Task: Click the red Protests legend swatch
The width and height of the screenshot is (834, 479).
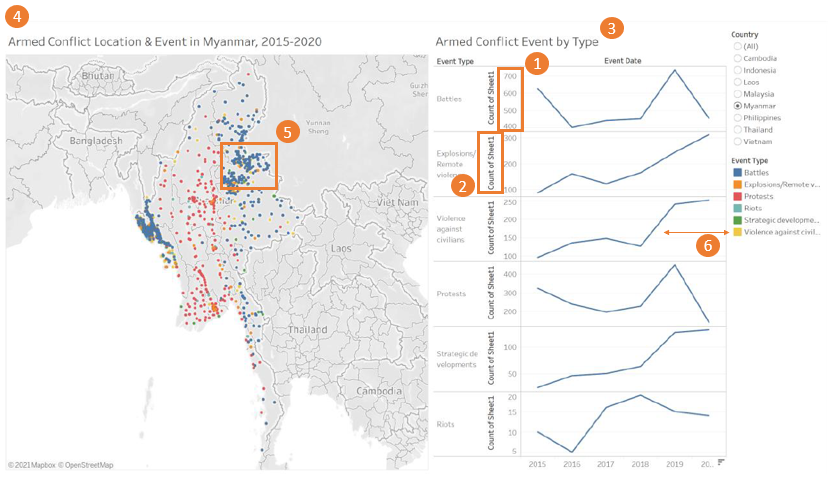Action: click(x=737, y=196)
